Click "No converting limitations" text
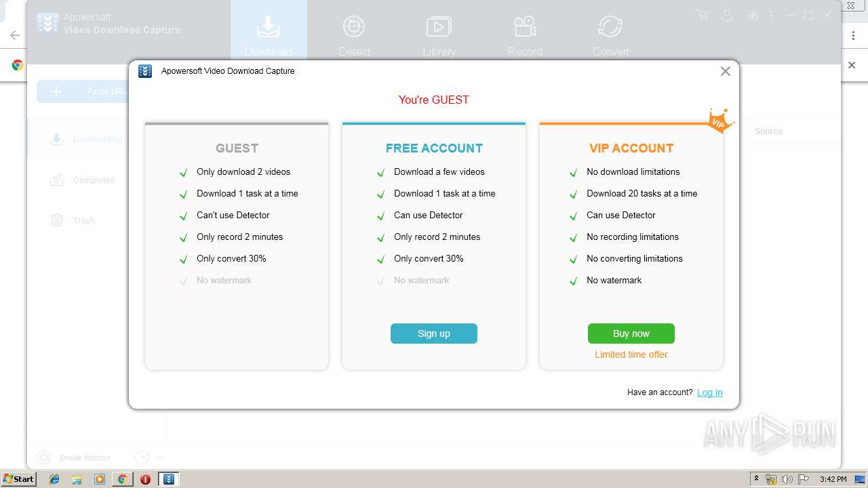This screenshot has height=488, width=868. (x=635, y=258)
